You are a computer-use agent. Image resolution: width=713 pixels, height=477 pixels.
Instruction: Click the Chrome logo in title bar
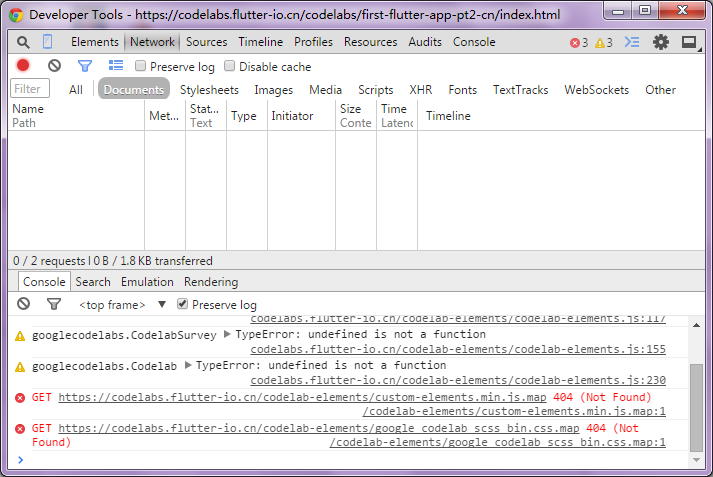[16, 15]
